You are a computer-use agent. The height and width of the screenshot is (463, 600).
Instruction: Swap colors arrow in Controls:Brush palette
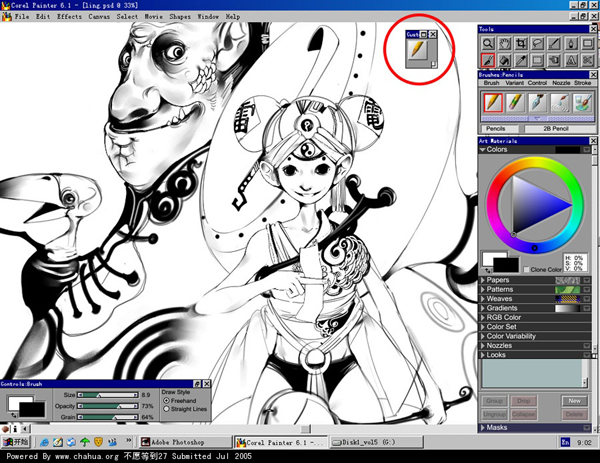click(14, 415)
